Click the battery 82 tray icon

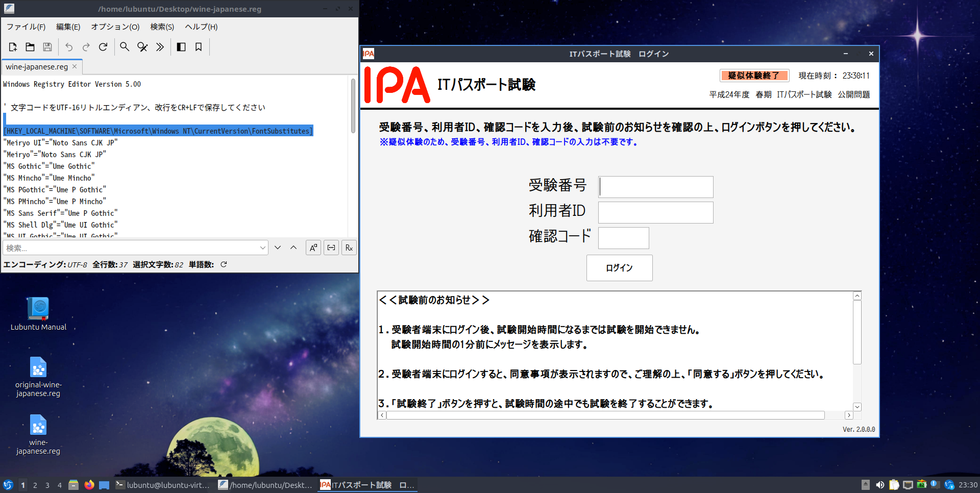click(x=921, y=484)
